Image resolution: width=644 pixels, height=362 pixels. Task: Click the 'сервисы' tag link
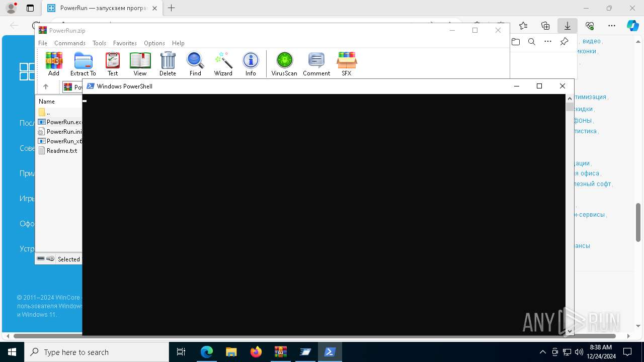[x=589, y=215]
